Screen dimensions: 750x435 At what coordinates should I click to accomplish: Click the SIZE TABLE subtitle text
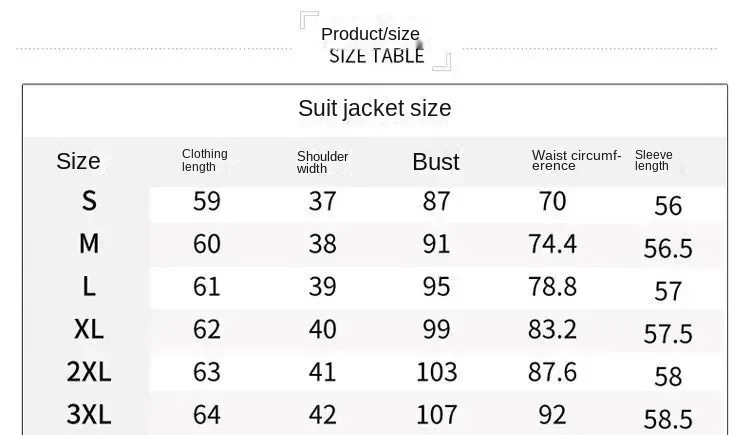[376, 56]
